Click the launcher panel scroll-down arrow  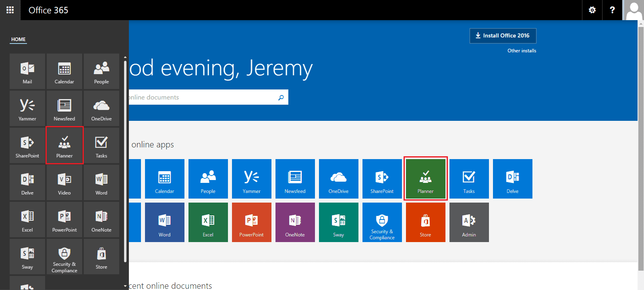coord(125,286)
